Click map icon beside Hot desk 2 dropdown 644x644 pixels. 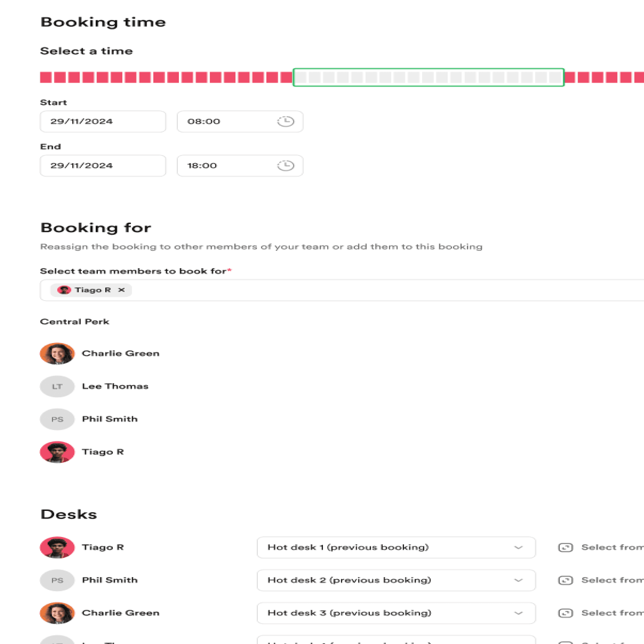click(x=565, y=580)
